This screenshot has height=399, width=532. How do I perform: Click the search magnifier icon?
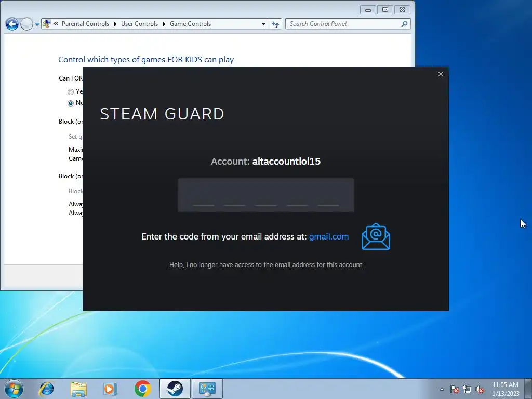tap(404, 24)
